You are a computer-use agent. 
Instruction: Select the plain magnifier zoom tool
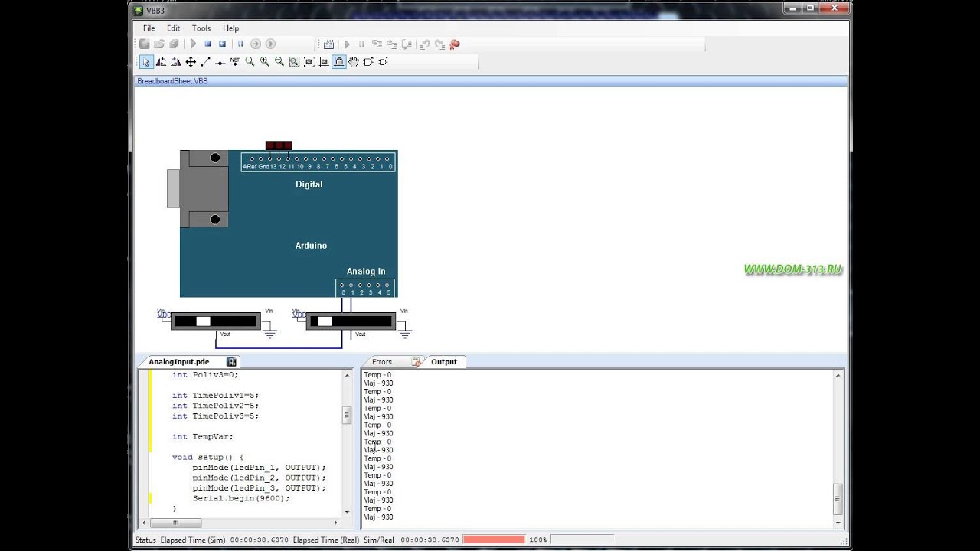coord(250,62)
